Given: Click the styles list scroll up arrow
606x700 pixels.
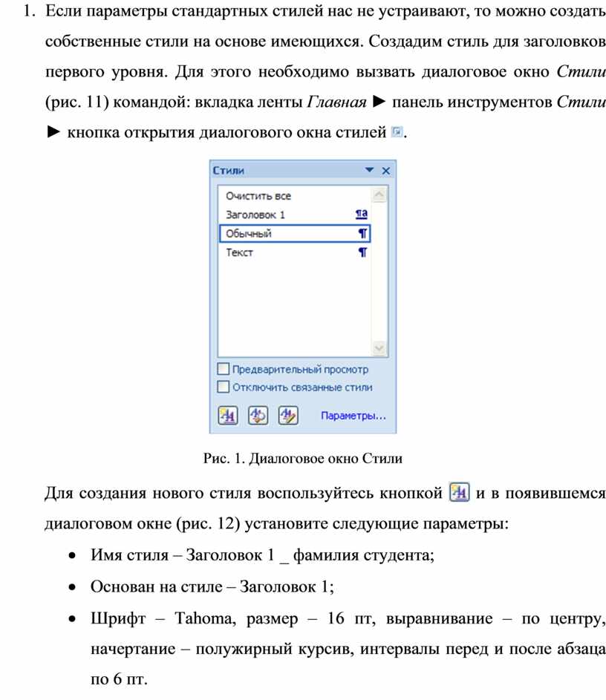Looking at the screenshot, I should (x=379, y=195).
